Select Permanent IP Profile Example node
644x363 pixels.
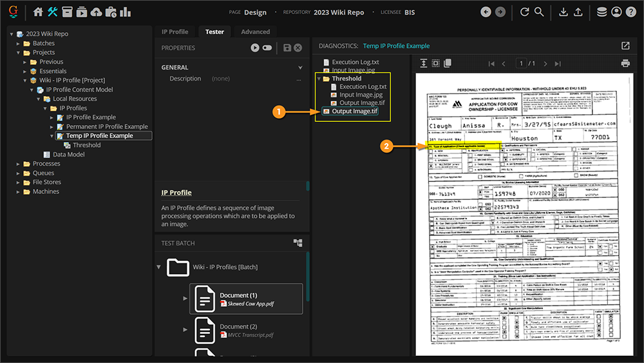coord(106,126)
